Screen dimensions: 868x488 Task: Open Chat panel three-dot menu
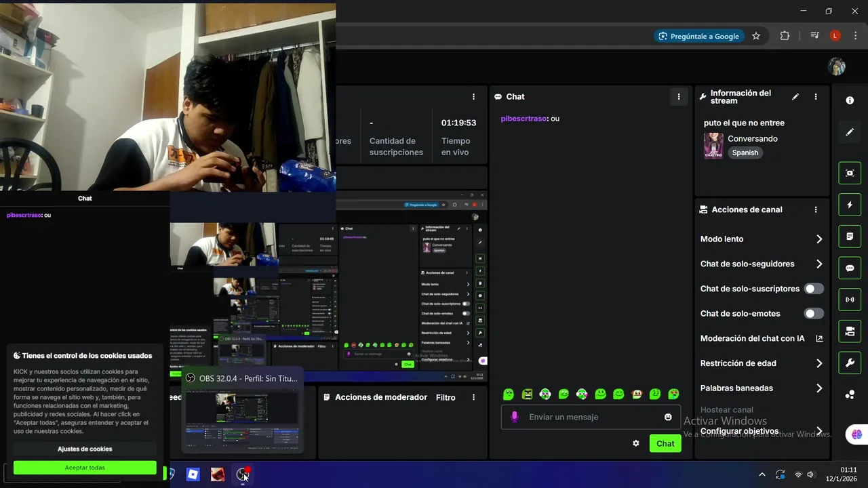[x=679, y=97]
